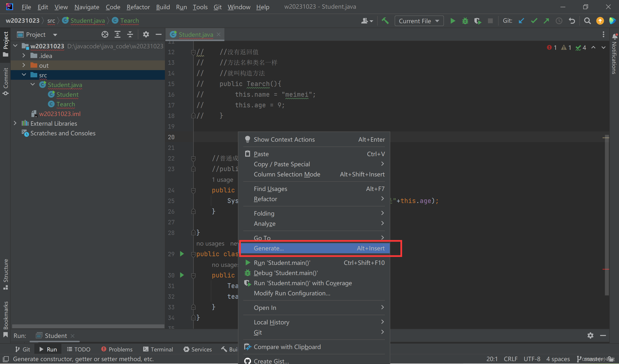Click the Stop square button
This screenshot has width=619, height=364.
490,21
